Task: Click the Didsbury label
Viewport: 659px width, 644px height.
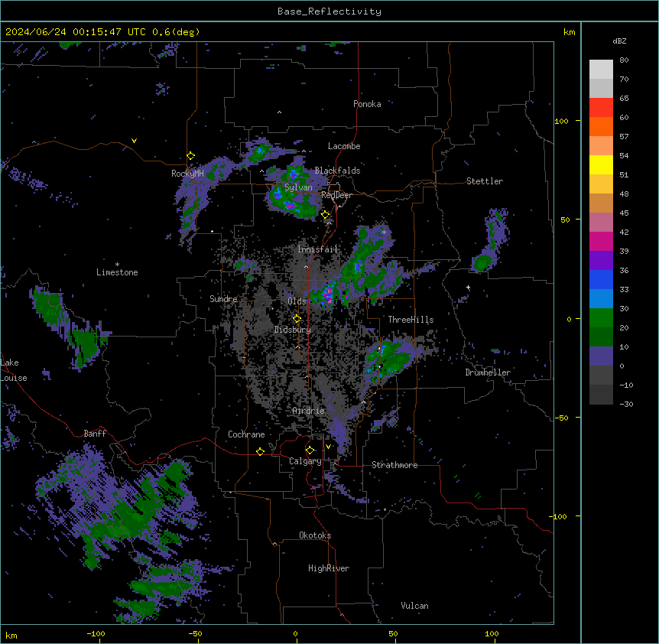Action: tap(292, 330)
